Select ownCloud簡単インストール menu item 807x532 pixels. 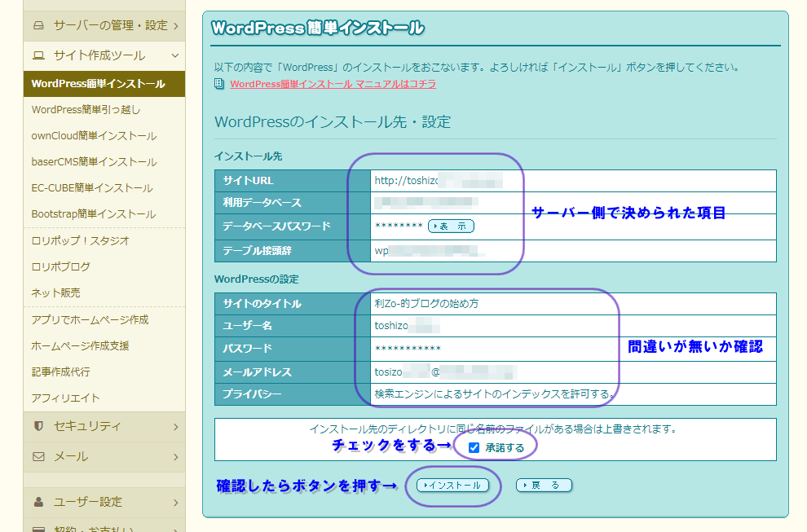[x=94, y=135]
